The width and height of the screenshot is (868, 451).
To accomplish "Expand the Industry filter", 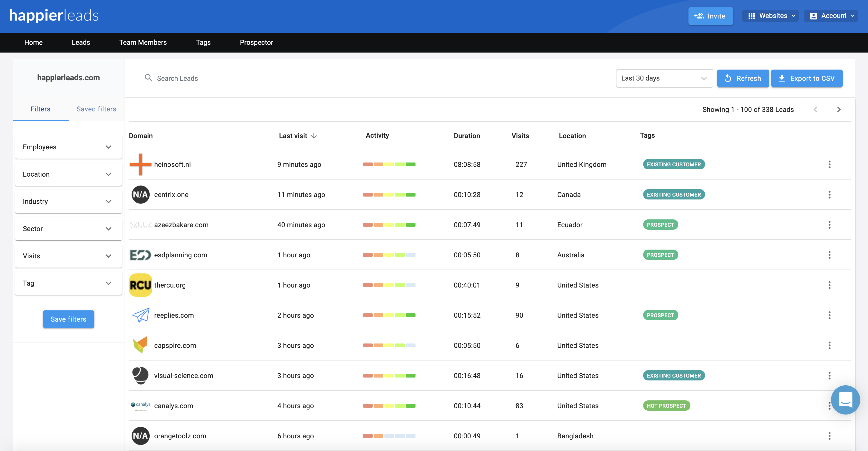I will pyautogui.click(x=68, y=201).
